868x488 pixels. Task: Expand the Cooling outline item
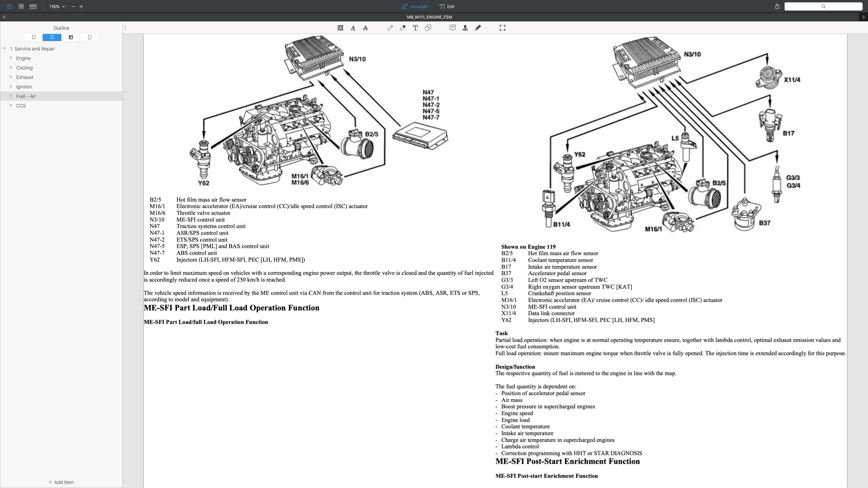pyautogui.click(x=11, y=67)
